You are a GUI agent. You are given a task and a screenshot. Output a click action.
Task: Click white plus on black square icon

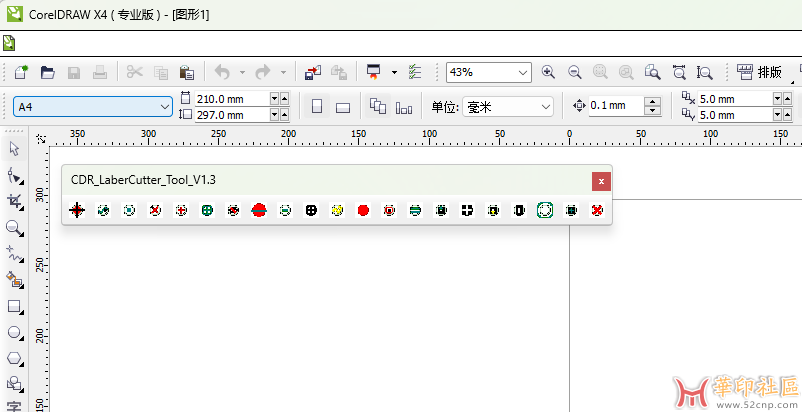pyautogui.click(x=467, y=210)
